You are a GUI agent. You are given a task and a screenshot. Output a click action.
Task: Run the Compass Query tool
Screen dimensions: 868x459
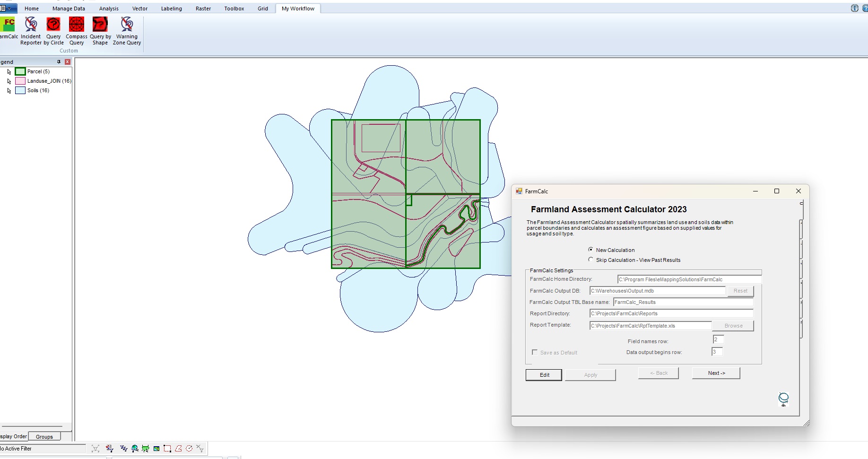pos(76,31)
